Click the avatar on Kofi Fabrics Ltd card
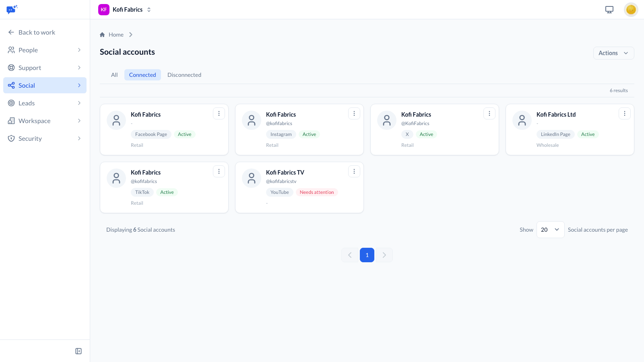Screen dimensions: 644x362 click(522, 120)
